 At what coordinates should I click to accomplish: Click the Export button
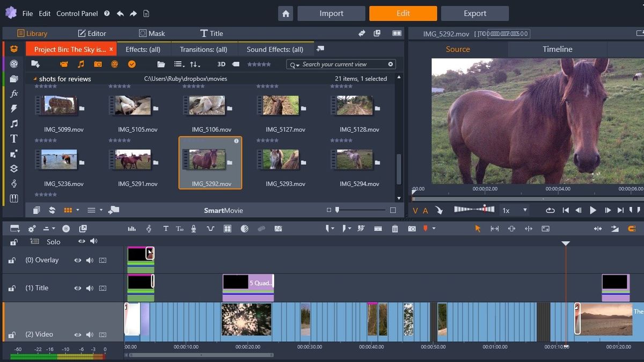(x=474, y=13)
